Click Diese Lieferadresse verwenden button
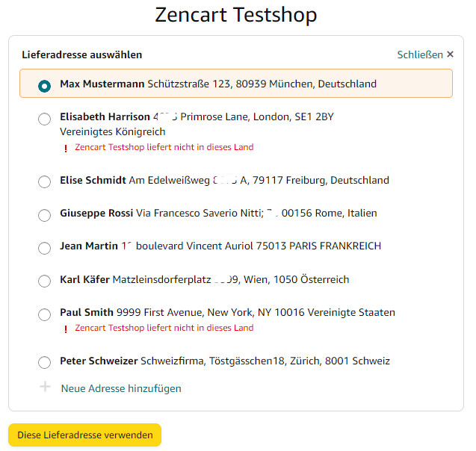 point(84,435)
